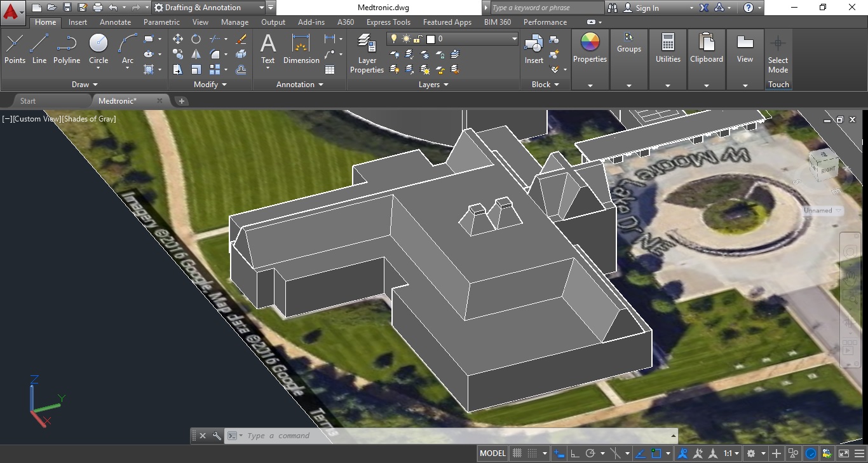Image resolution: width=868 pixels, height=463 pixels.
Task: Select the Copy objects tool
Action: 178,54
